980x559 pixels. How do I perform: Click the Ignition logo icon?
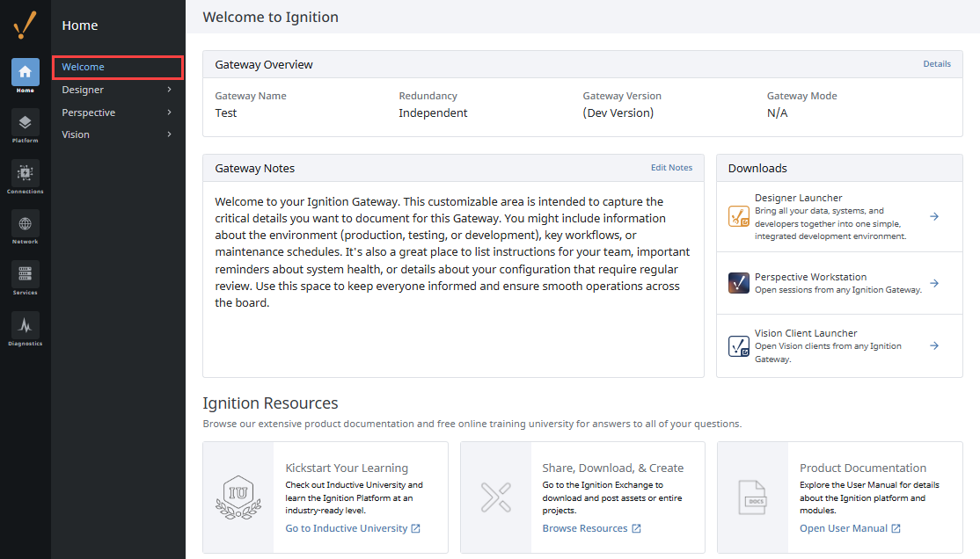pos(25,25)
